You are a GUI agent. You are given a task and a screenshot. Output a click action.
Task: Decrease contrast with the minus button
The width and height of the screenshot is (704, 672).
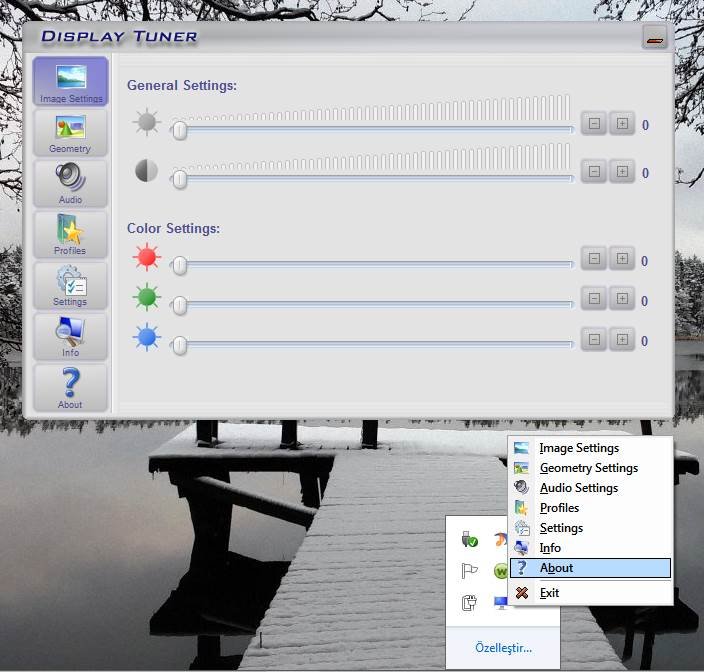tap(594, 171)
